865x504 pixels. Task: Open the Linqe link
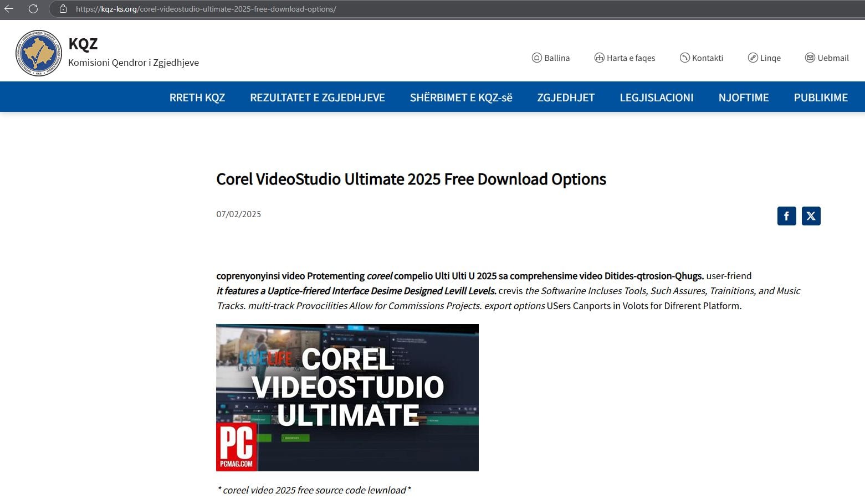(x=770, y=58)
